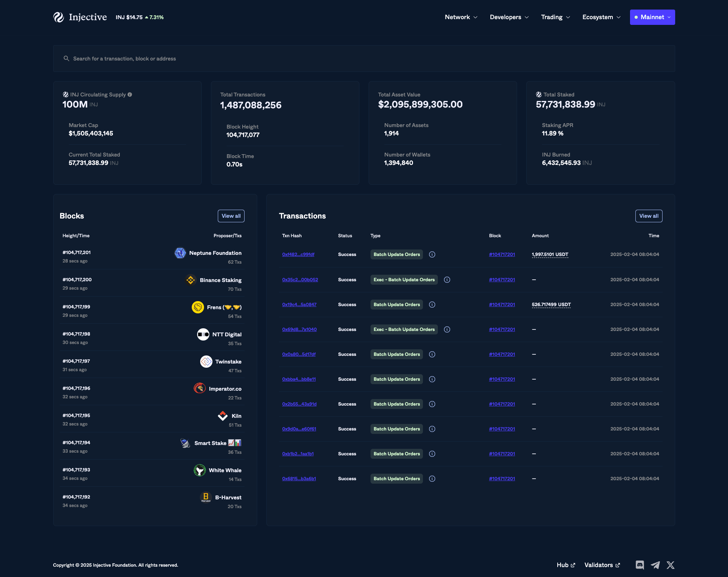The height and width of the screenshot is (577, 728).
Task: Open block #104,717,200 in Blocks list
Action: (77, 280)
